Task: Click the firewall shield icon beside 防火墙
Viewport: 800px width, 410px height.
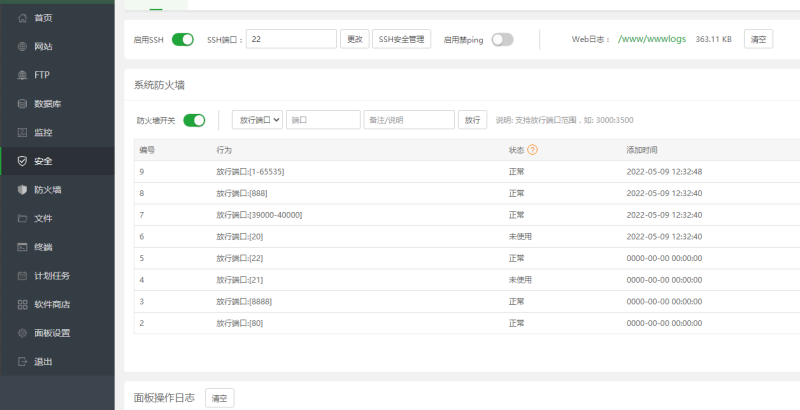Action: (22, 190)
